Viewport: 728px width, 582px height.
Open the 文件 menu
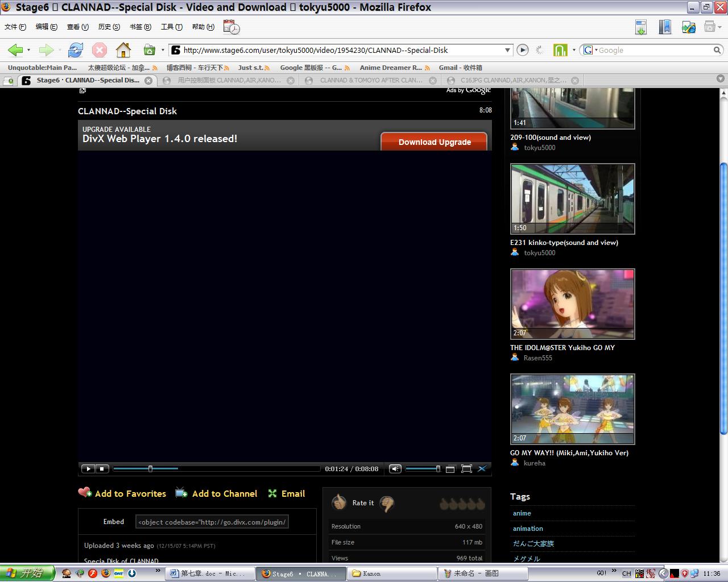click(x=15, y=27)
